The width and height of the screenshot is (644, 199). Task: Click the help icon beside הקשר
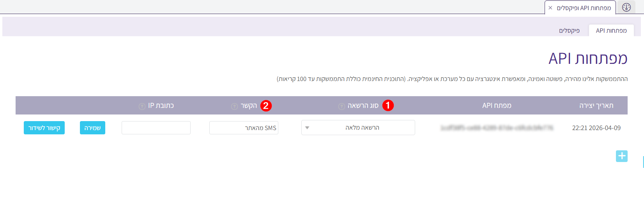point(234,106)
